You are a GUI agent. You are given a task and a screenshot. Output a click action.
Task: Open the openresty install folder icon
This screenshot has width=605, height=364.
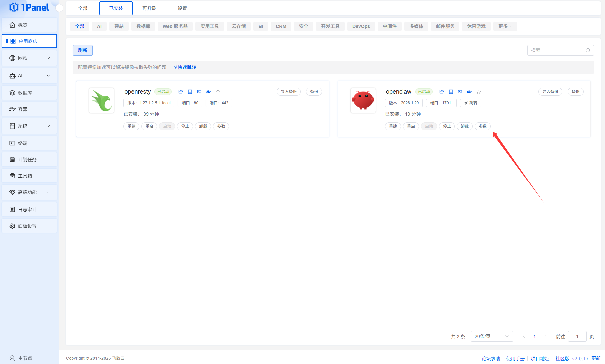(x=180, y=92)
